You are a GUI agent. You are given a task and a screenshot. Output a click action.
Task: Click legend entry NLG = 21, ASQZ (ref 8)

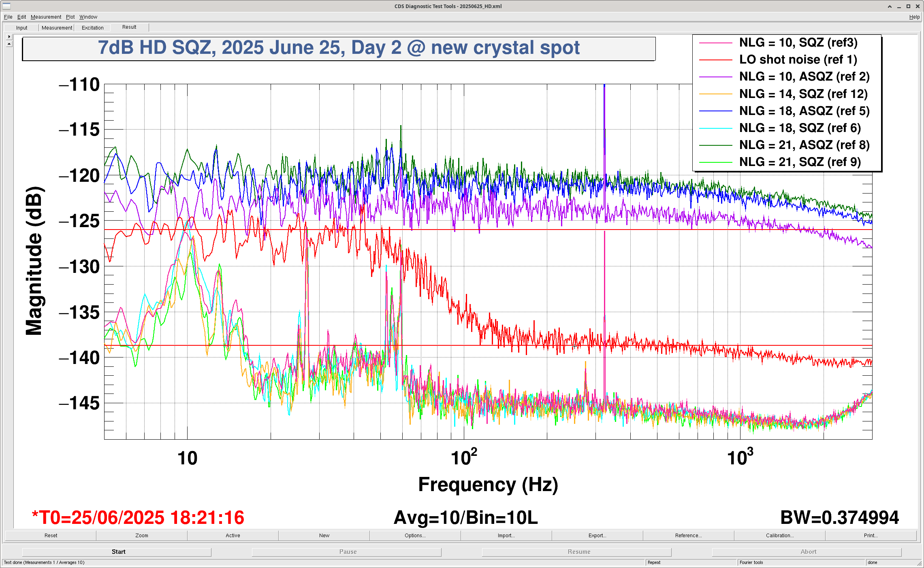[804, 145]
